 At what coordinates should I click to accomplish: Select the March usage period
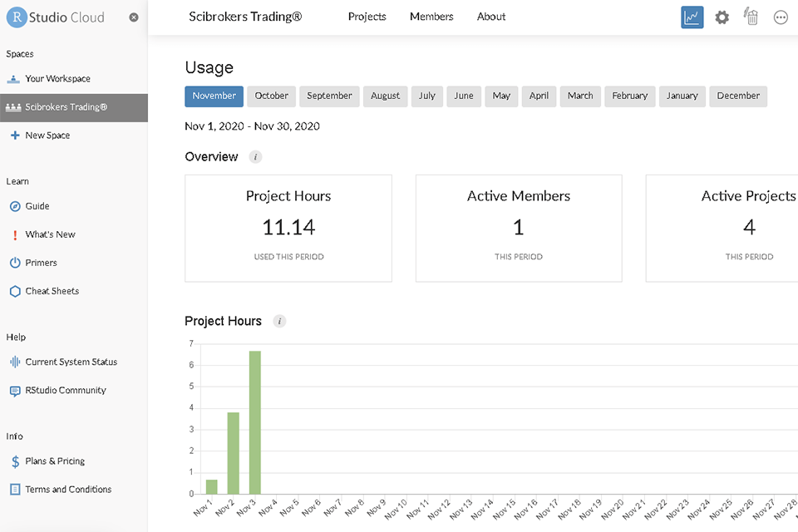(580, 96)
